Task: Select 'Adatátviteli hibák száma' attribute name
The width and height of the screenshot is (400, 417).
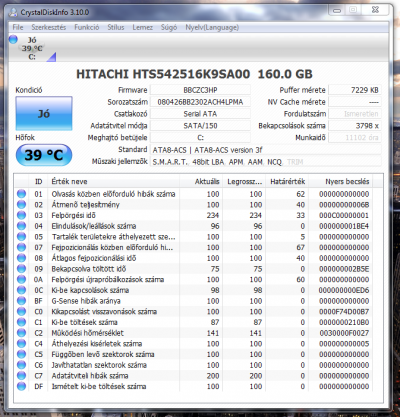Action: coord(90,375)
